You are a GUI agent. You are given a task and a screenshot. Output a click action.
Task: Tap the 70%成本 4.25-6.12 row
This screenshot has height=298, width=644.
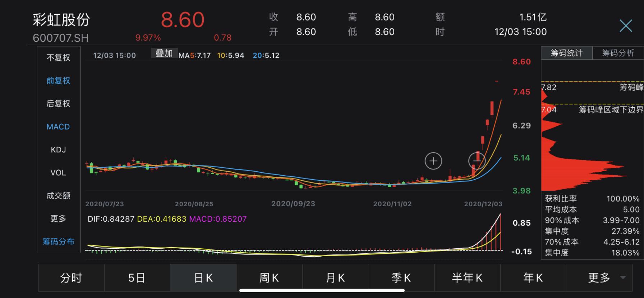(592, 242)
